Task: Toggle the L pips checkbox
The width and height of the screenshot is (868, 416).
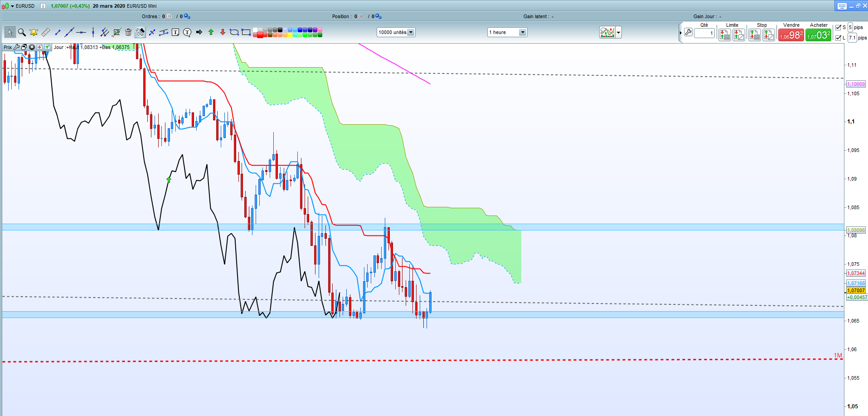Action: (x=838, y=38)
